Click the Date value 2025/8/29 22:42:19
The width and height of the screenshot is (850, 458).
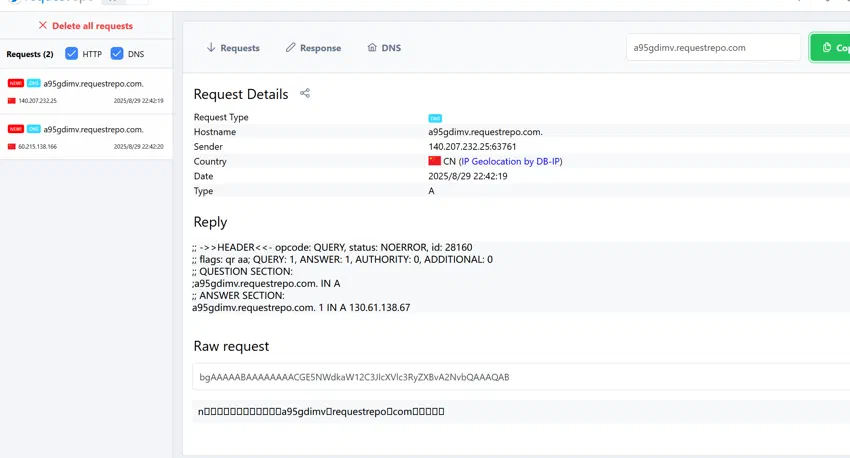[x=468, y=176]
